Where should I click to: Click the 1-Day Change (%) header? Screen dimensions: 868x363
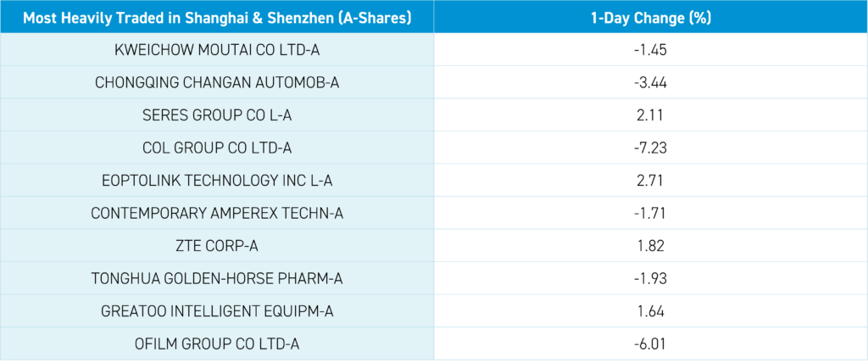(651, 18)
